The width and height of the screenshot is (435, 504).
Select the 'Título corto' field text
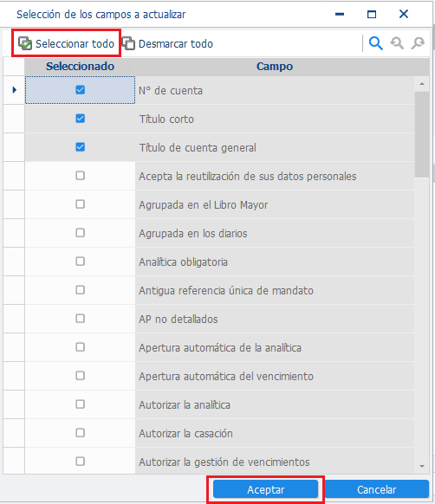[x=166, y=120]
